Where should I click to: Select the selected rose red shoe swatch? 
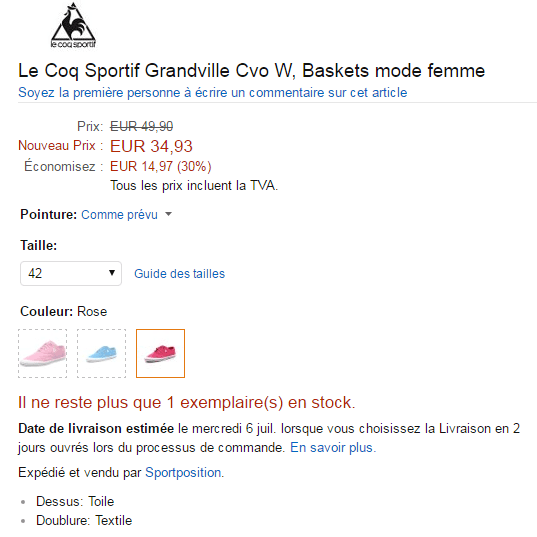tap(160, 353)
